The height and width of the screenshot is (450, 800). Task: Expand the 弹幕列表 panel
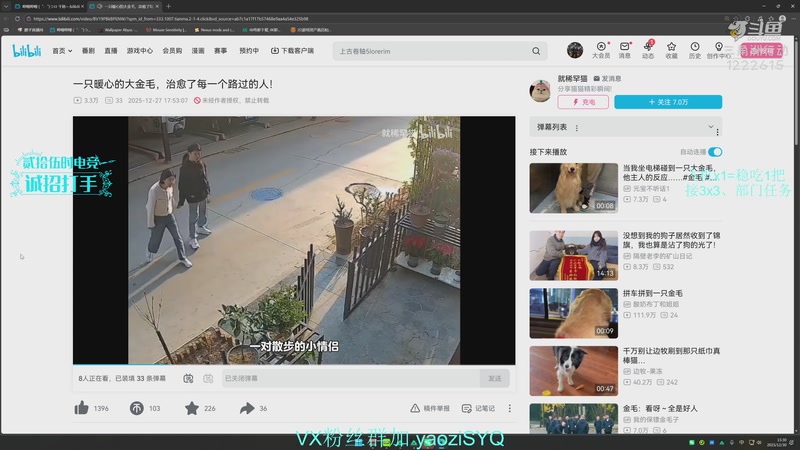coord(711,127)
